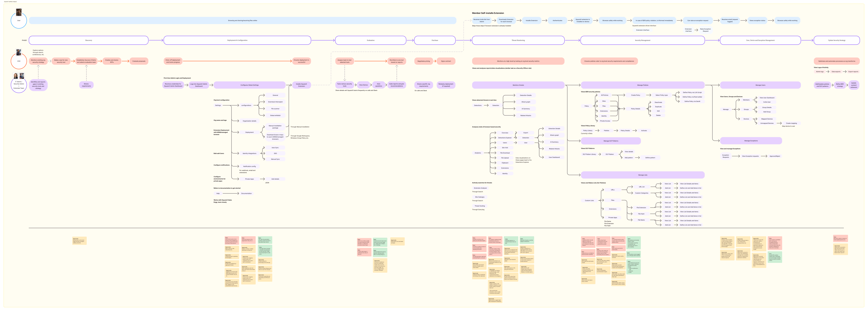This screenshot has width=868, height=311.
Task: Click the Define Policy via GenAI node
Action: click(692, 102)
